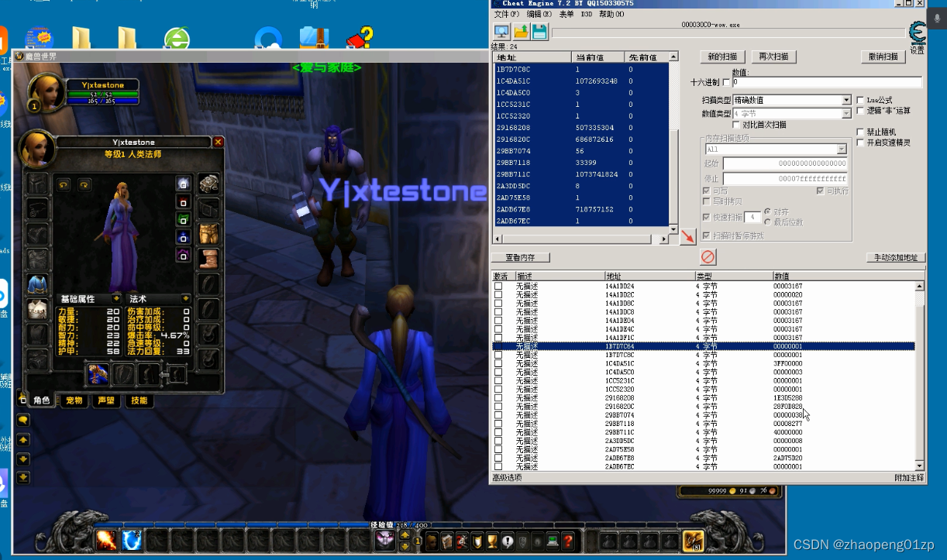The image size is (947, 560).
Task: Click the 再次扫描 button
Action: pyautogui.click(x=773, y=57)
